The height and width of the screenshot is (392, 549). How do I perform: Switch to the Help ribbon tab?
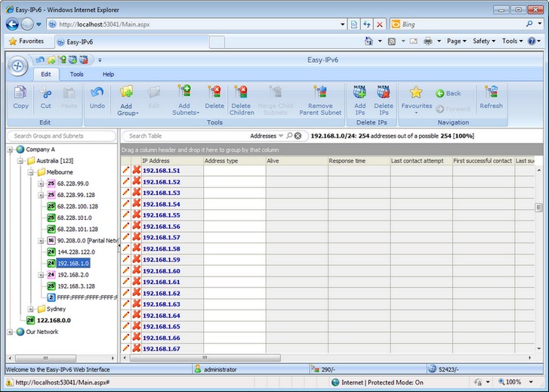(108, 74)
